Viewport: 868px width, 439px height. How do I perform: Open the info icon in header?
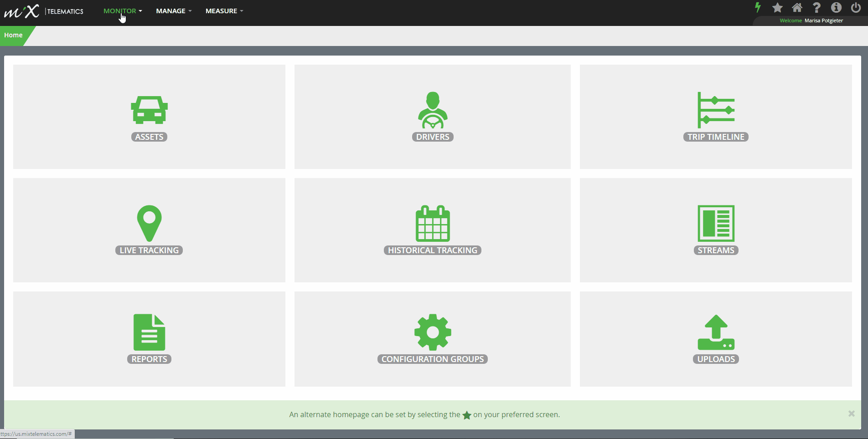tap(836, 7)
